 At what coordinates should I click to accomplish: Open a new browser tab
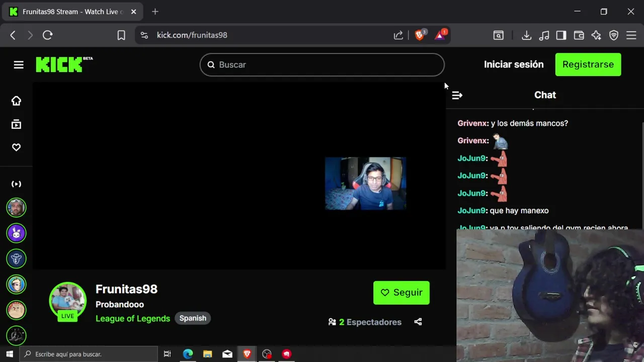(x=155, y=12)
